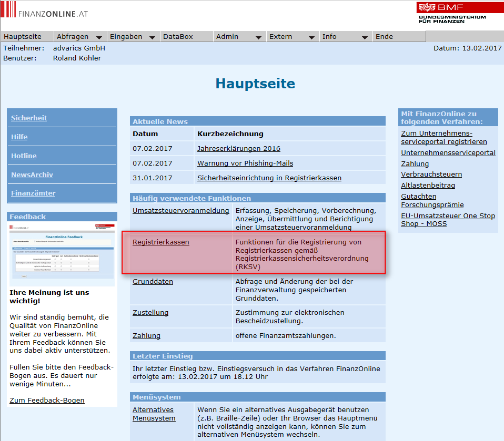Image resolution: width=504 pixels, height=441 pixels.
Task: Open the Gutachten Forschungsprämie link
Action: [432, 200]
